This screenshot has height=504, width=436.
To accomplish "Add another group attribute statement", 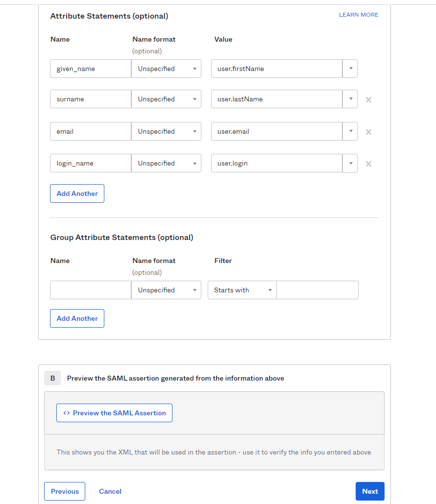I will pyautogui.click(x=77, y=318).
